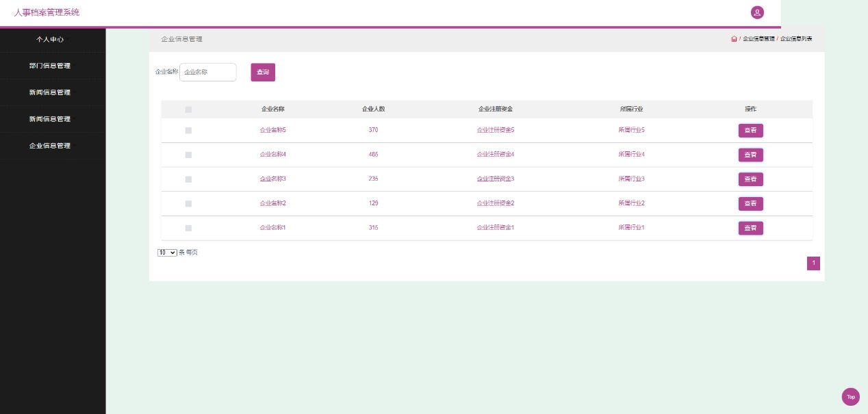This screenshot has width=868, height=414.
Task: Check the box for 企业名称2 row
Action: [188, 204]
